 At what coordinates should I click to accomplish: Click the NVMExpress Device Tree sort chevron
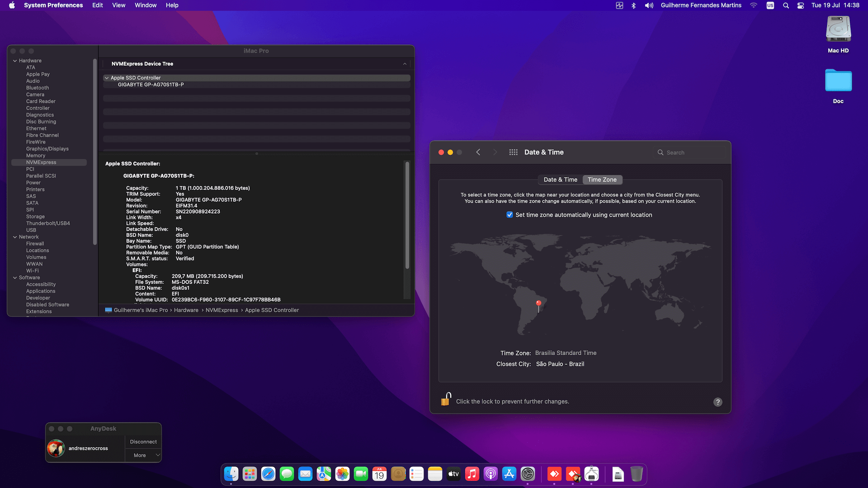tap(405, 64)
